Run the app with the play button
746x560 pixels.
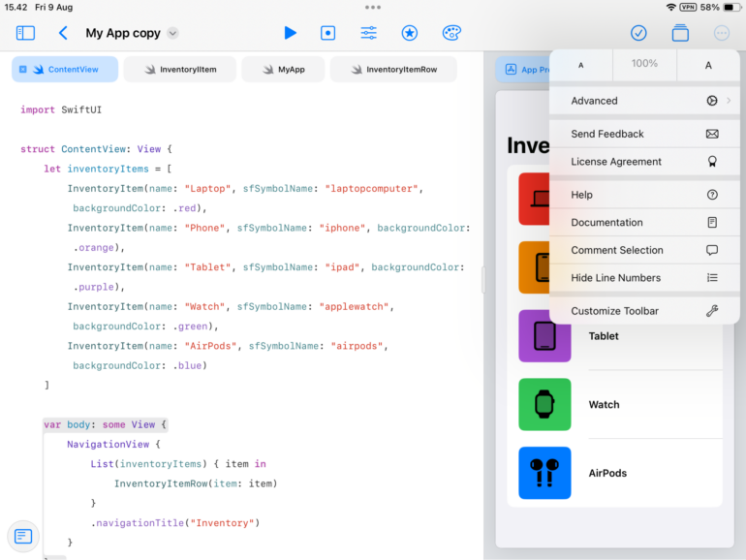pyautogui.click(x=290, y=33)
